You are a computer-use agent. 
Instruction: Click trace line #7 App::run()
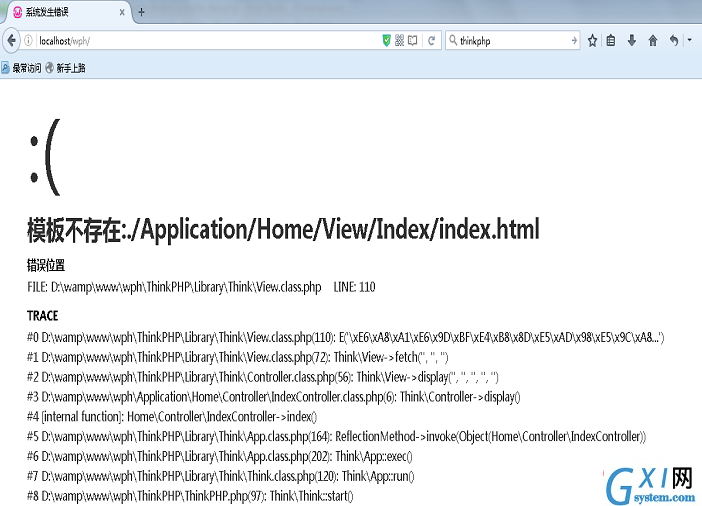221,476
